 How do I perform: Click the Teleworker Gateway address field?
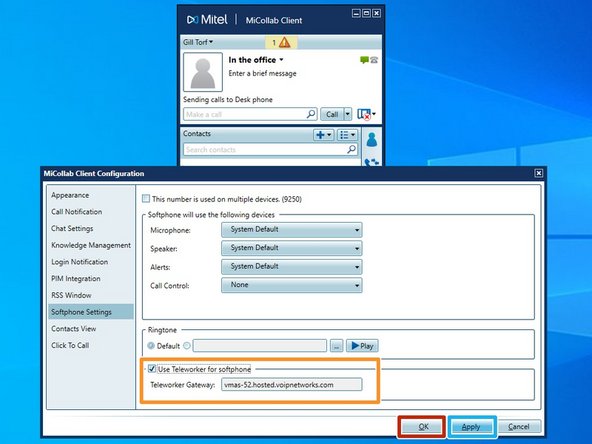click(291, 385)
